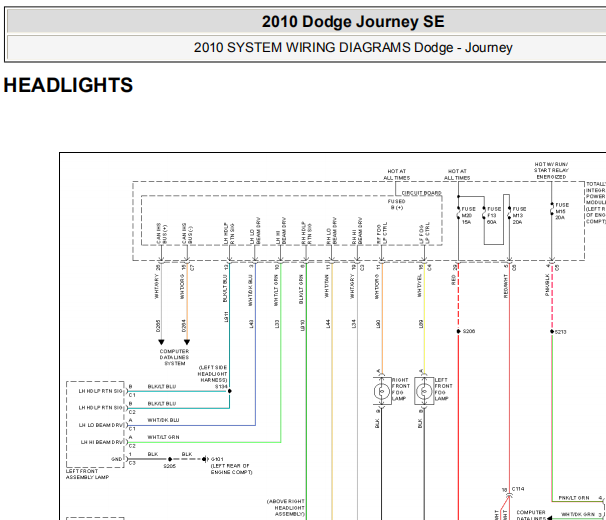
Task: Select the 'LEFT FRONT FOG LAMP' label
Action: pyautogui.click(x=443, y=389)
